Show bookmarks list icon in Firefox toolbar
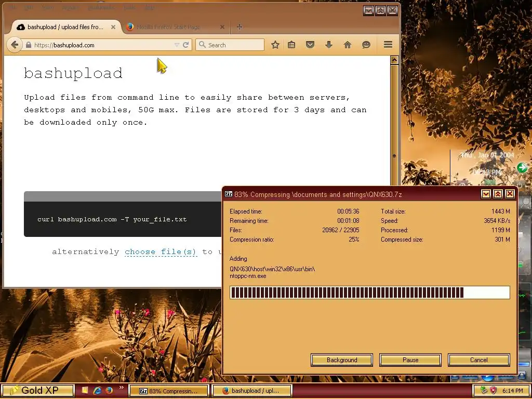 click(x=291, y=45)
